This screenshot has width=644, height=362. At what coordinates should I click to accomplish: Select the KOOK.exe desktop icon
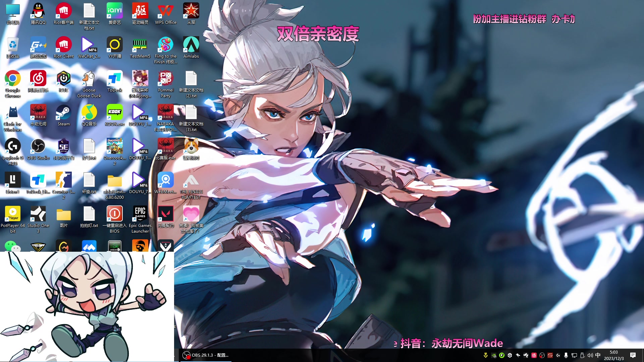[x=115, y=115]
